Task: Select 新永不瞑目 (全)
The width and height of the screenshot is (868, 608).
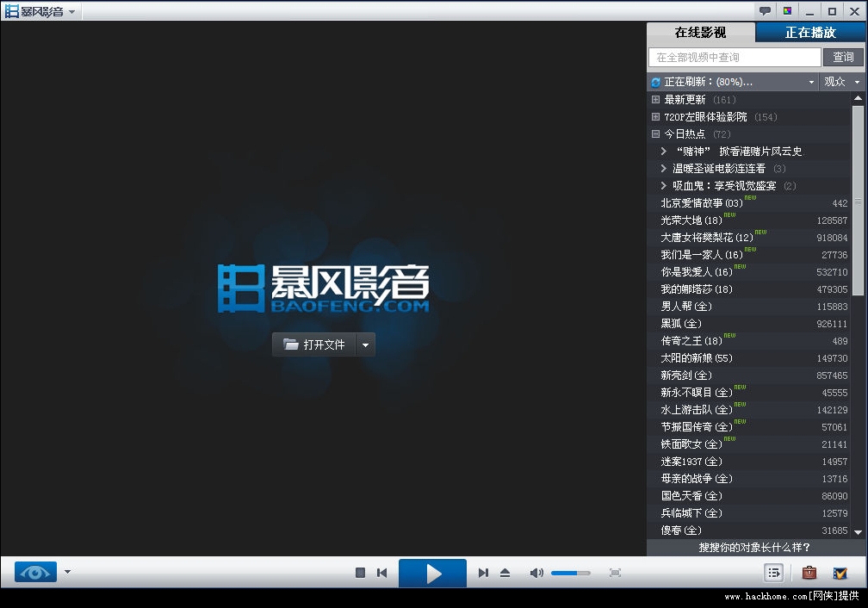Action: click(x=748, y=393)
